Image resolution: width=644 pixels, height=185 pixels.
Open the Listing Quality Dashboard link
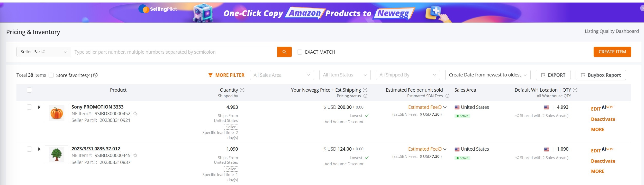[612, 31]
